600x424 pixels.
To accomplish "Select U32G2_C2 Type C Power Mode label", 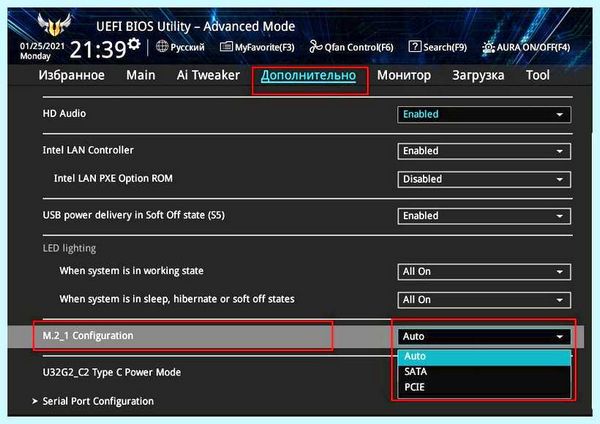I will 112,372.
